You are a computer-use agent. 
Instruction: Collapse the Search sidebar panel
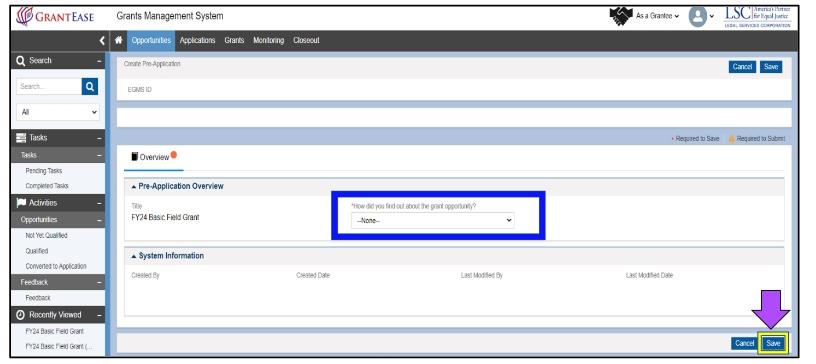(99, 61)
